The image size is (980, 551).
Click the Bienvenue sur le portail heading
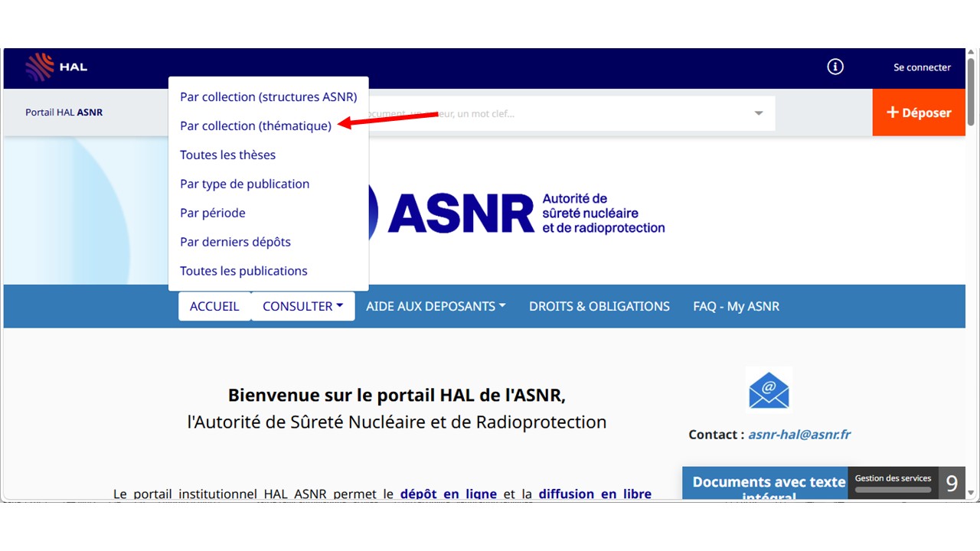(x=397, y=396)
